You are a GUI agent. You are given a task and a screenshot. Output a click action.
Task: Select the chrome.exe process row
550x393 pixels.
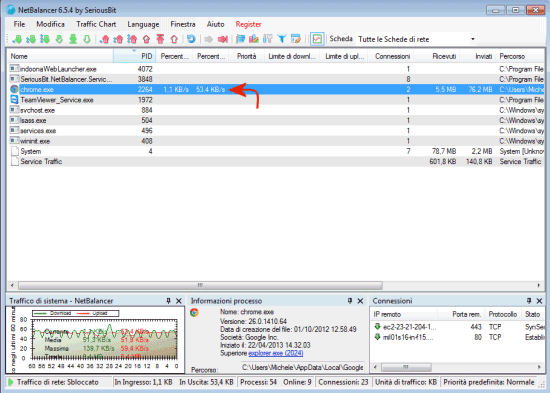pyautogui.click(x=276, y=89)
